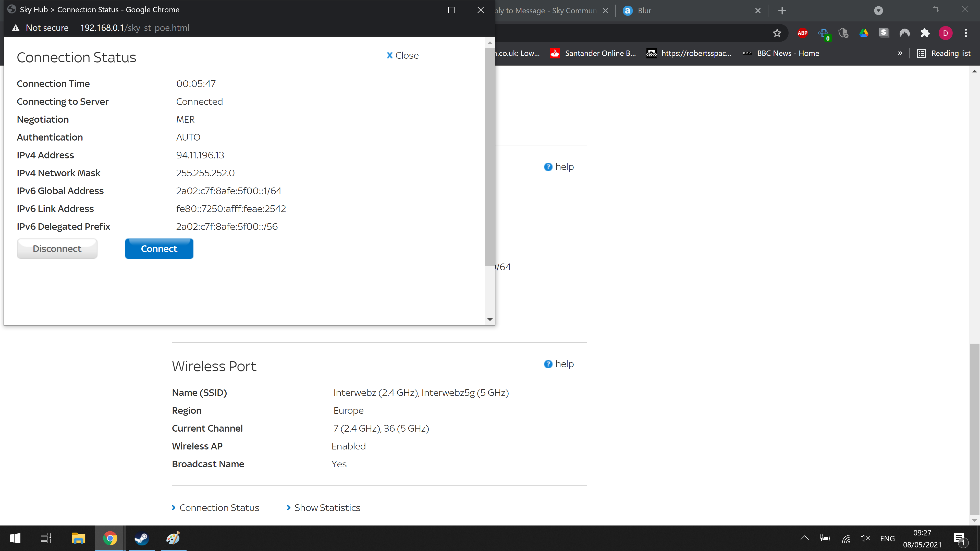Open Steam from the taskbar
980x551 pixels.
click(142, 538)
